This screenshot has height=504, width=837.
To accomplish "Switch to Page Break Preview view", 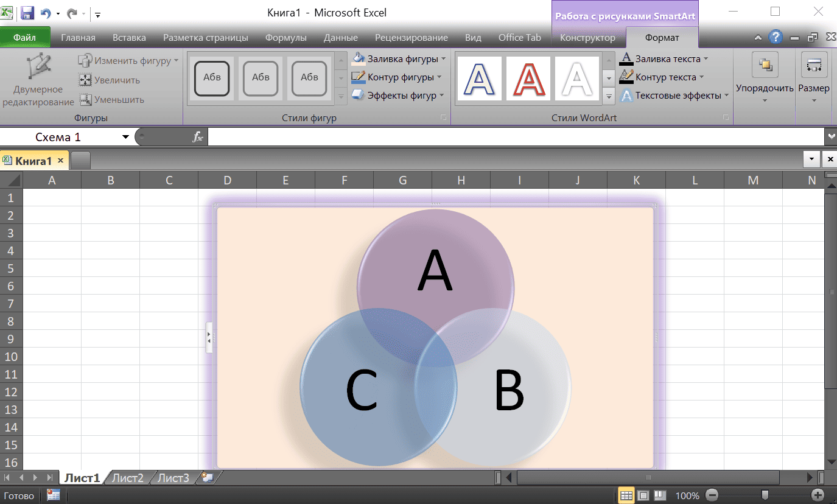I will [x=660, y=495].
